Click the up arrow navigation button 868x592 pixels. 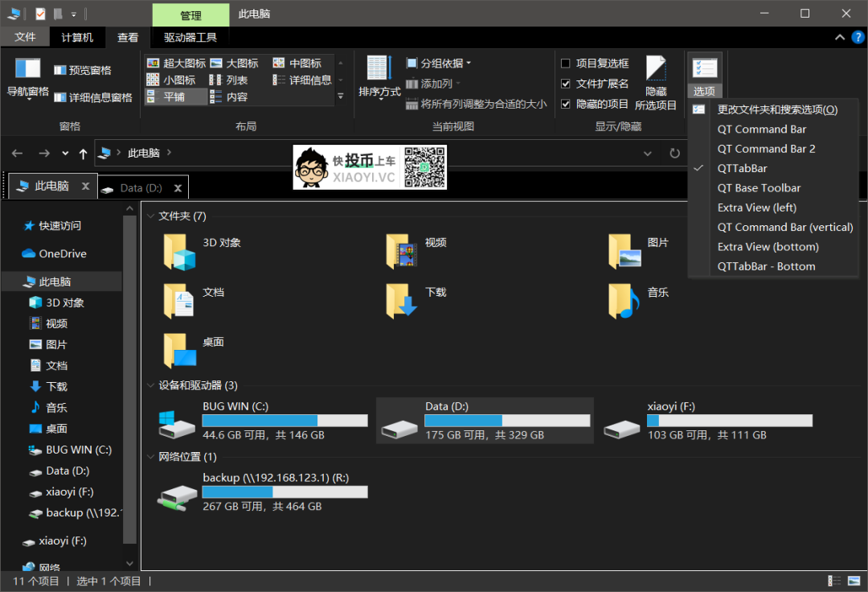tap(83, 154)
